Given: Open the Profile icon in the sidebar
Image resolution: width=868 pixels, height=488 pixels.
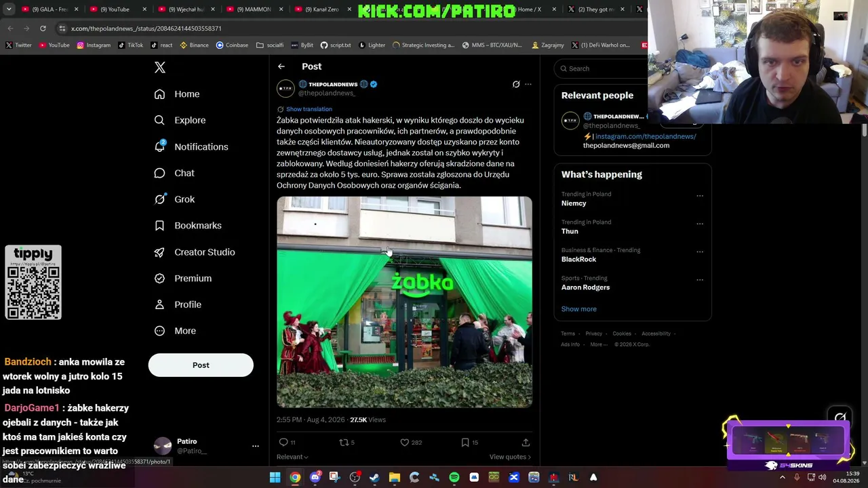Looking at the screenshot, I should pos(159,304).
